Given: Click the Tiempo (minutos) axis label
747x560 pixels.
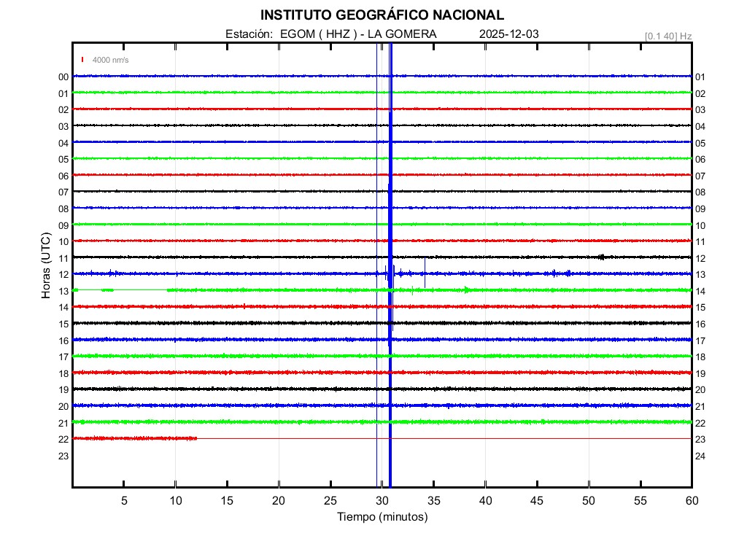Looking at the screenshot, I should pos(382,517).
